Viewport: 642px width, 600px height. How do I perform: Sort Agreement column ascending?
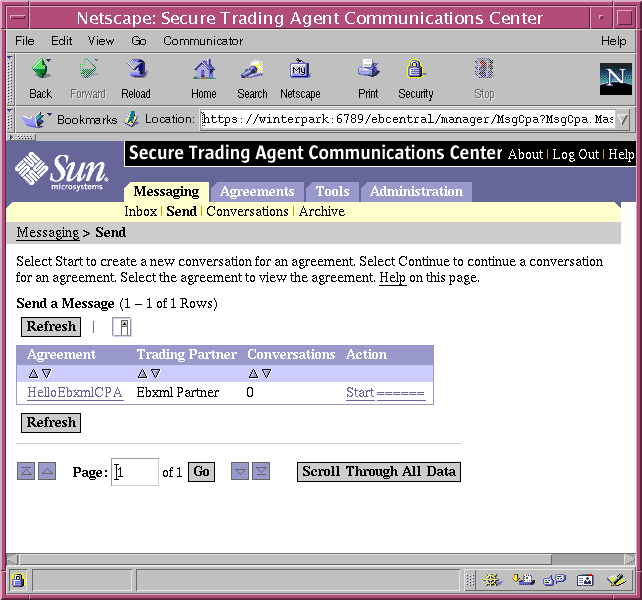point(33,373)
